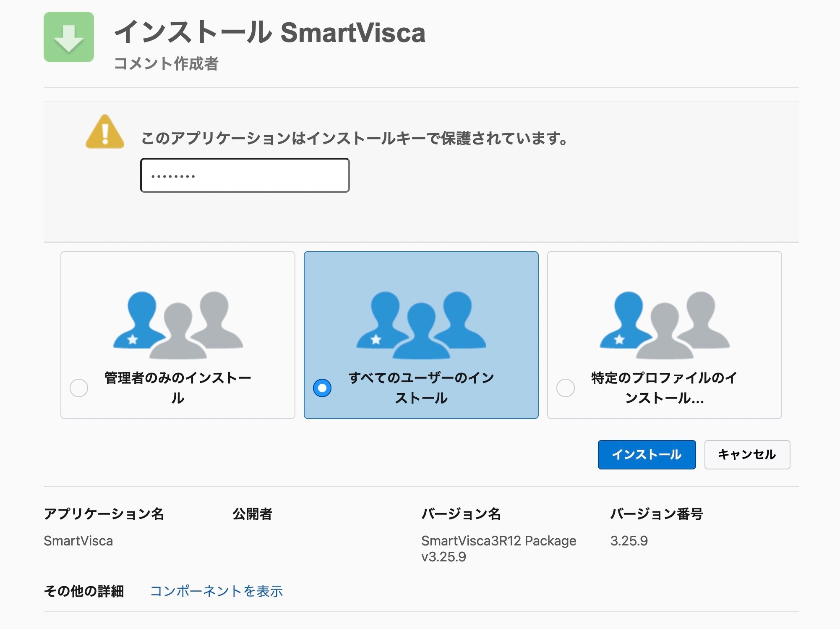840x629 pixels.
Task: Click the すべてのユーザーのインストール option label
Action: click(x=421, y=388)
